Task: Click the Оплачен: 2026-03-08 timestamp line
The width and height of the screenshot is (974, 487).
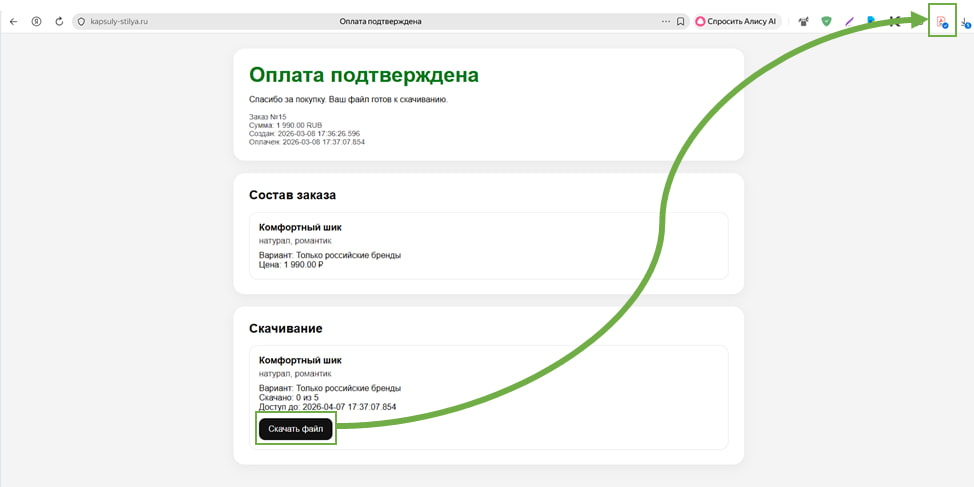Action: 307,142
